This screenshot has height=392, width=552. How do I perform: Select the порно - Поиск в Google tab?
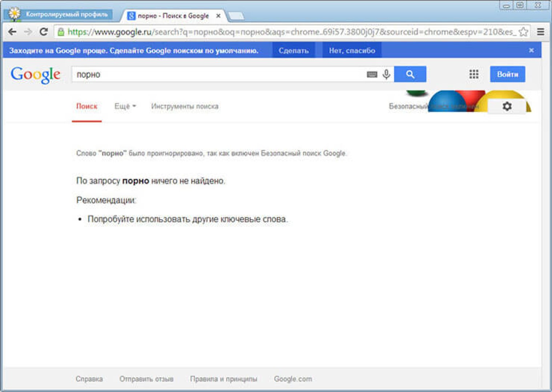[x=173, y=16]
